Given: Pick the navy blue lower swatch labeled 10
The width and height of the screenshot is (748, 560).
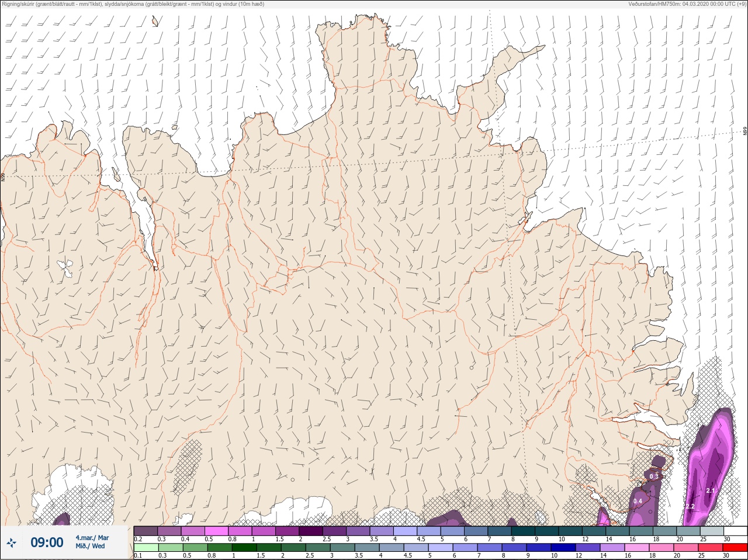Looking at the screenshot, I should tap(563, 548).
